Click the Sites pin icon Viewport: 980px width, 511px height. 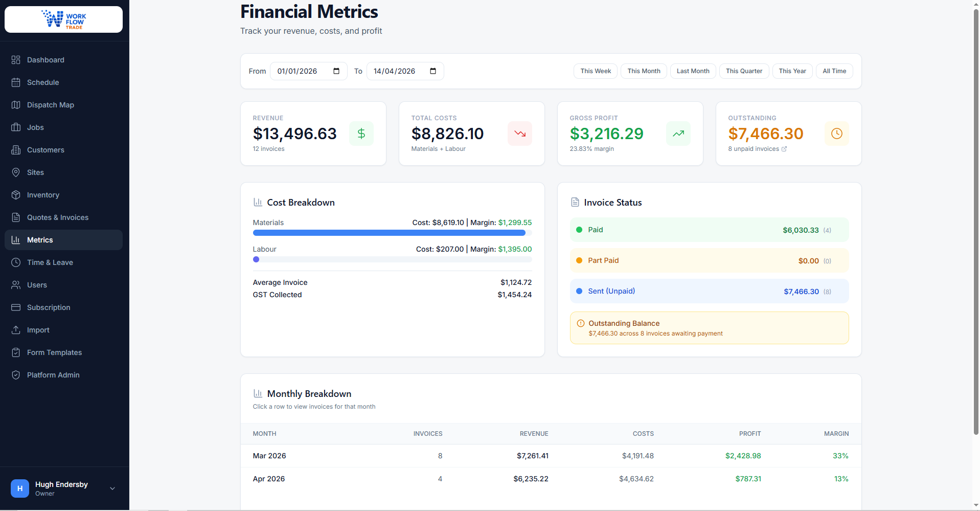[x=16, y=172]
